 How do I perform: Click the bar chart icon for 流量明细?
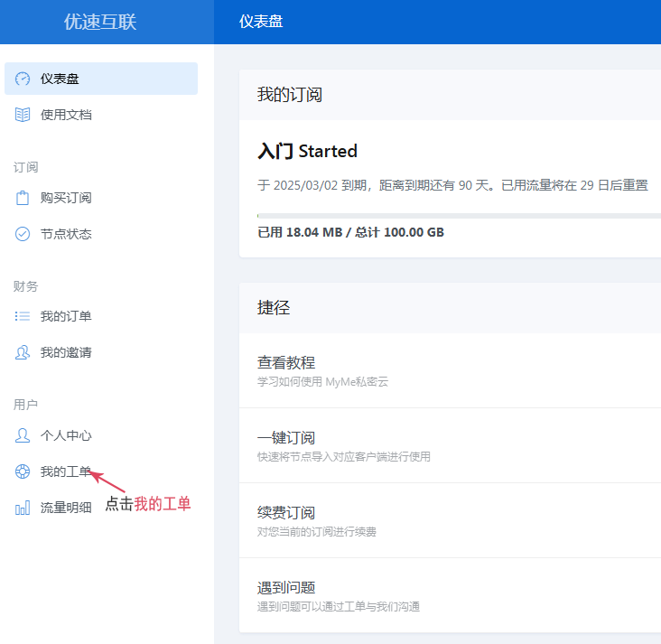pyautogui.click(x=23, y=508)
